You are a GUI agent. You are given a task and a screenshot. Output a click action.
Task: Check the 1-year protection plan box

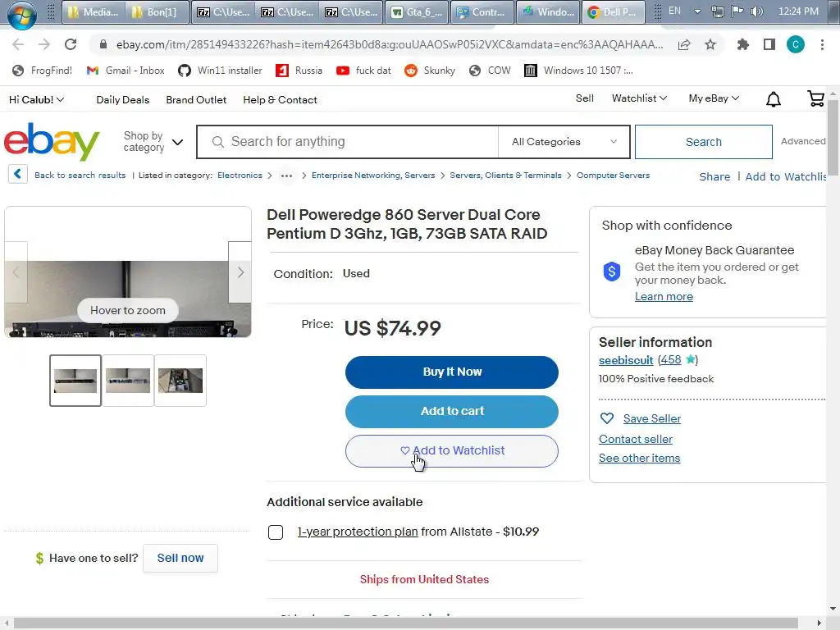(276, 532)
